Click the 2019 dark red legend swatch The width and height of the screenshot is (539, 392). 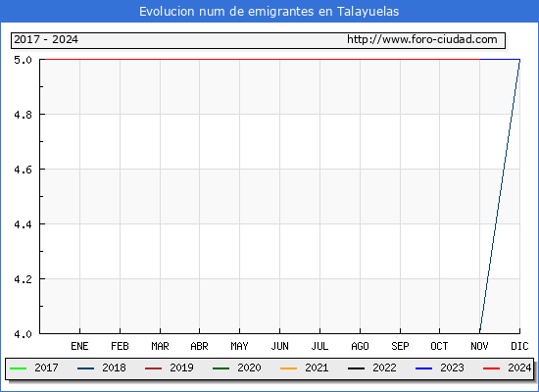[x=153, y=368]
